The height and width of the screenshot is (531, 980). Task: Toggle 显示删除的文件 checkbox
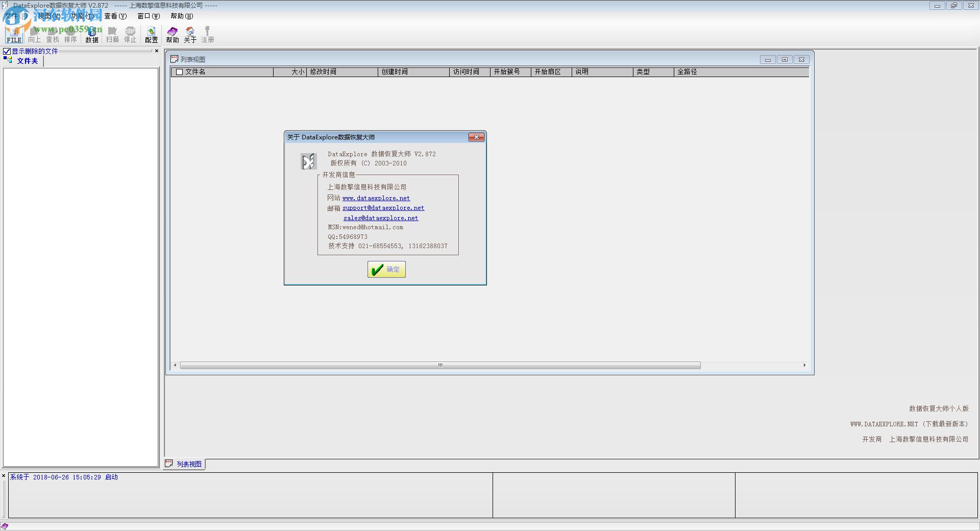[7, 52]
